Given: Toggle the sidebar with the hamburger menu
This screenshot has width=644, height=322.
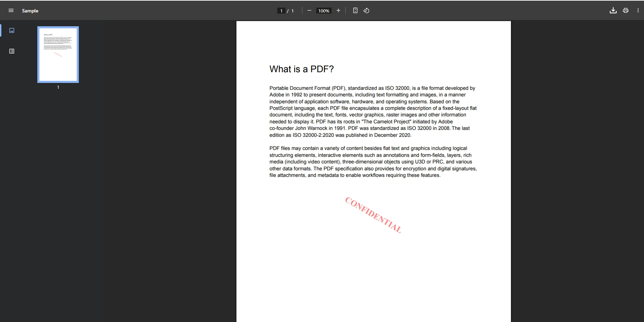Looking at the screenshot, I should tap(11, 10).
